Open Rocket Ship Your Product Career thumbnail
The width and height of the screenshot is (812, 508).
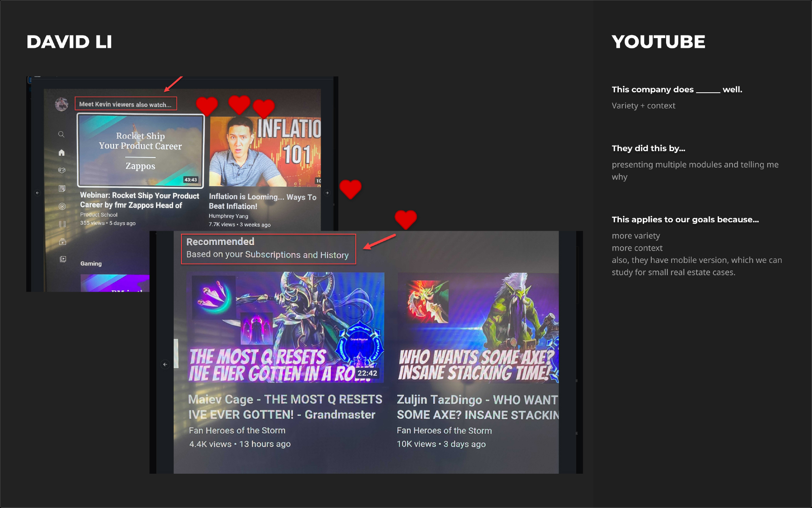coord(140,150)
